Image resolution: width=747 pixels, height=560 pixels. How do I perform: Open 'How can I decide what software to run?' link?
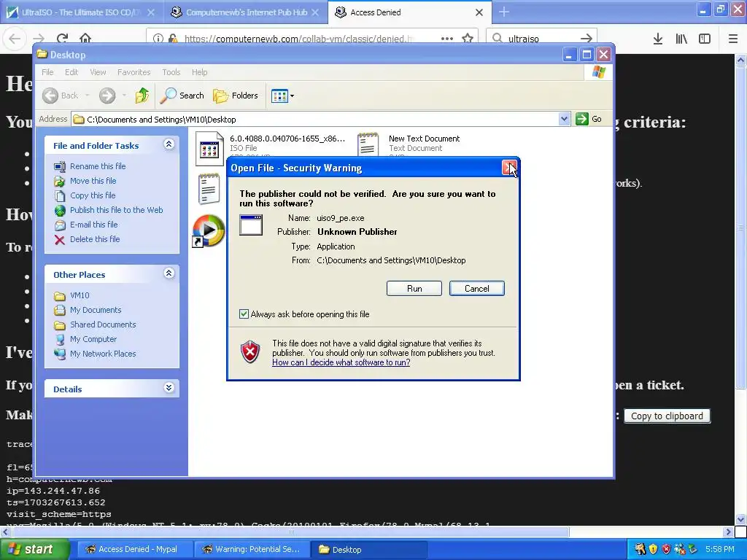[x=341, y=362]
